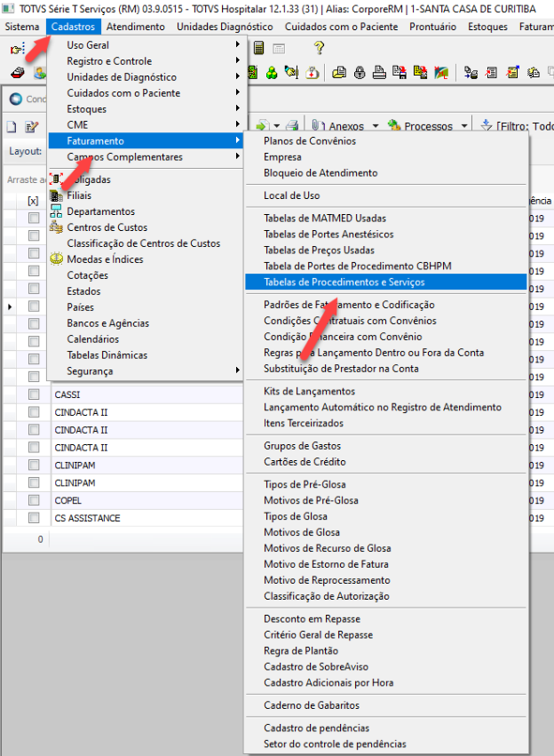Click the blank page new record icon

11,127
